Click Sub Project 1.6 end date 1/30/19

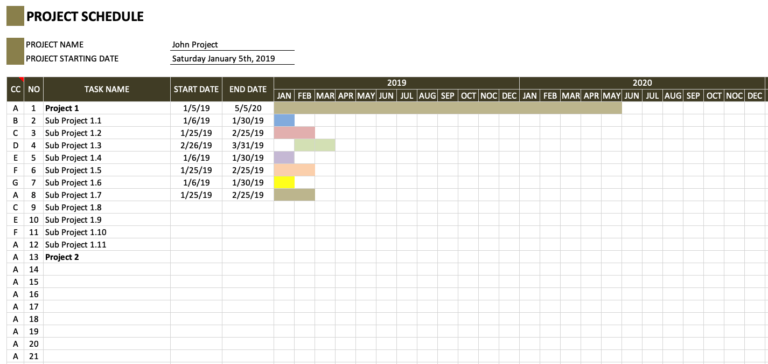(x=248, y=183)
